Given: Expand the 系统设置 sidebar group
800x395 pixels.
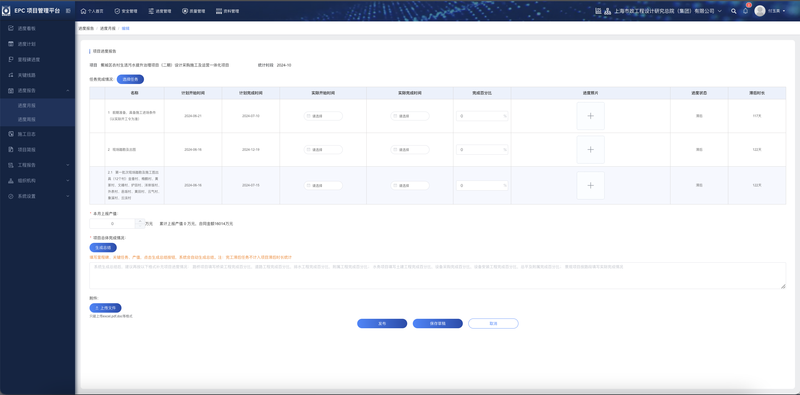Looking at the screenshot, I should 68,196.
